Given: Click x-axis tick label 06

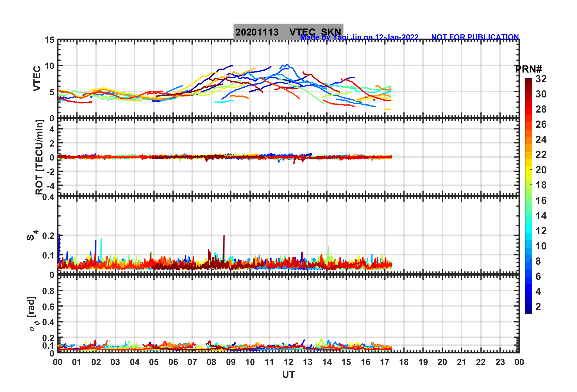Looking at the screenshot, I should point(173,362).
